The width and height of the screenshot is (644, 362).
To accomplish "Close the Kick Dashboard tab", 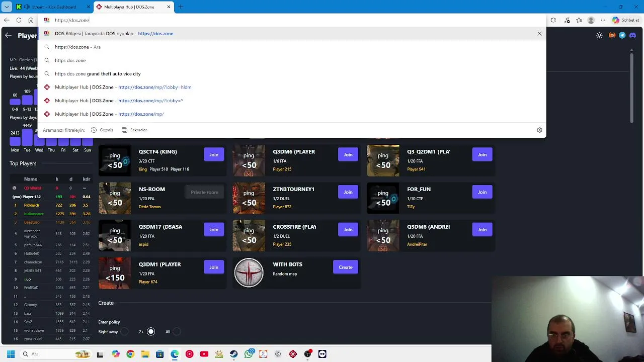I will (89, 7).
